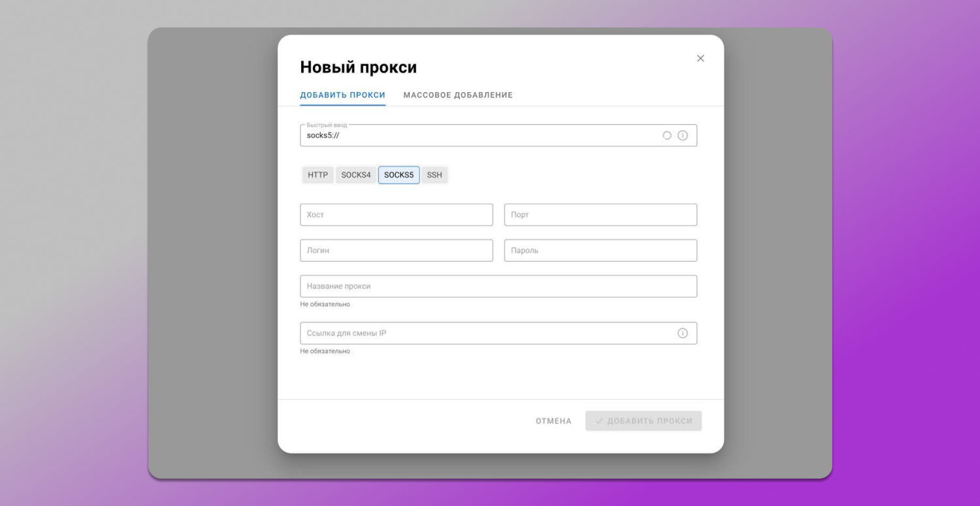Click the checkmark icon on the add proxy button
Image resolution: width=980 pixels, height=506 pixels.
tap(599, 421)
